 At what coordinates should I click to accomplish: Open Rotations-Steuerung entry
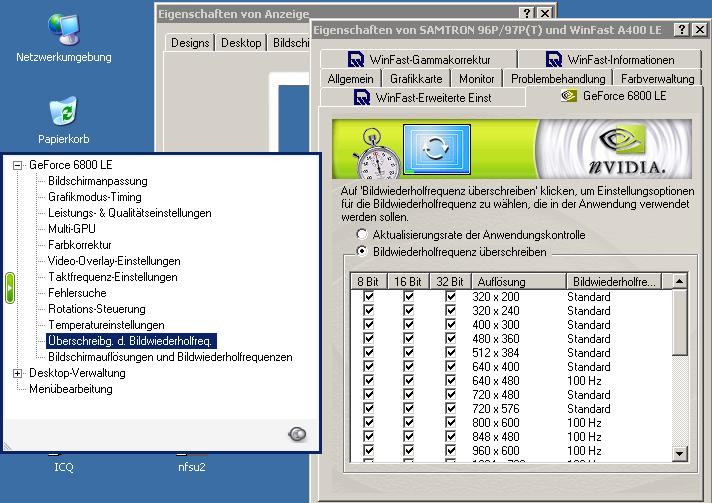97,309
